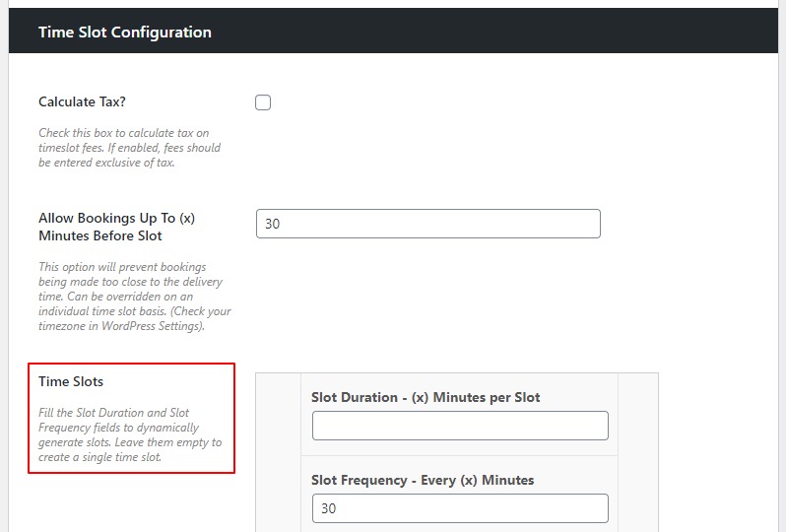Click the time slot row's left handle column
This screenshot has height=532, width=786.
pos(278,453)
